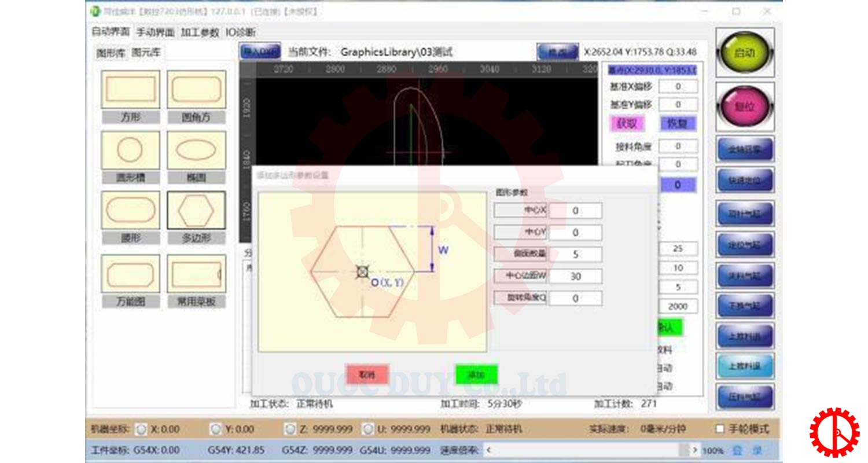Click the red 取消 cancel button
This screenshot has width=868, height=463.
(367, 375)
